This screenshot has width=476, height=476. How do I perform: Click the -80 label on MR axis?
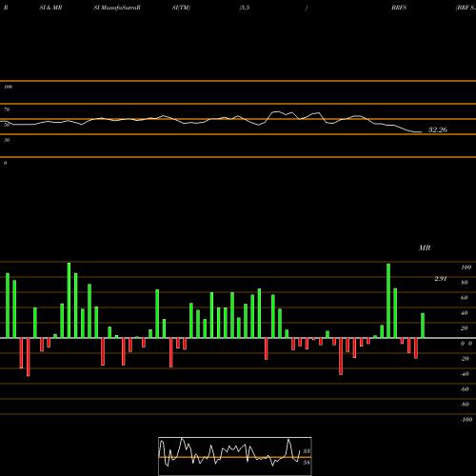pyautogui.click(x=465, y=405)
